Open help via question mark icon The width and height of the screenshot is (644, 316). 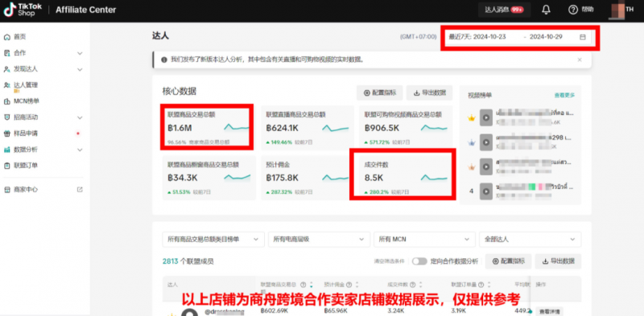tap(573, 10)
